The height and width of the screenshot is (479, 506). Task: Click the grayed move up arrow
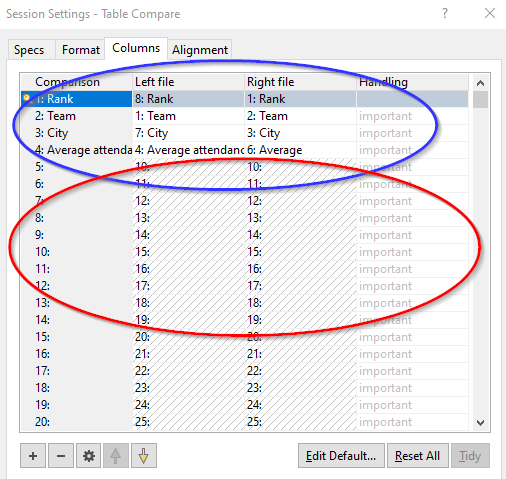116,455
